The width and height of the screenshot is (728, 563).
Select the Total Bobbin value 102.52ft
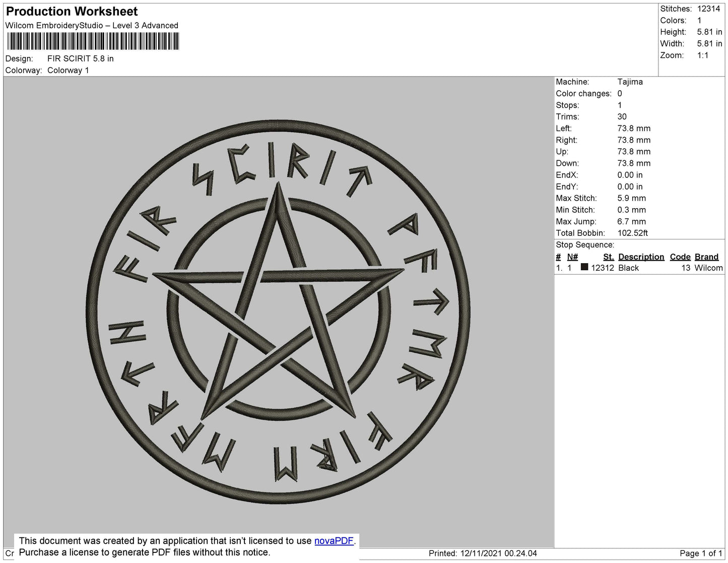coord(633,233)
